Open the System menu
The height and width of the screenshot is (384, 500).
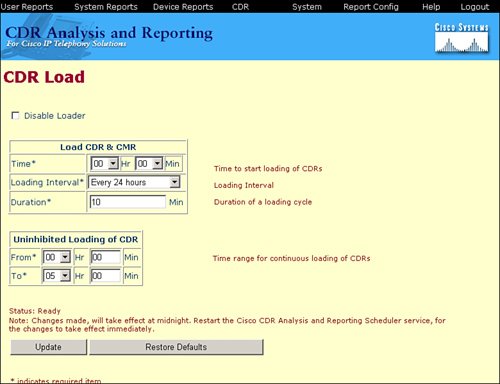(307, 7)
